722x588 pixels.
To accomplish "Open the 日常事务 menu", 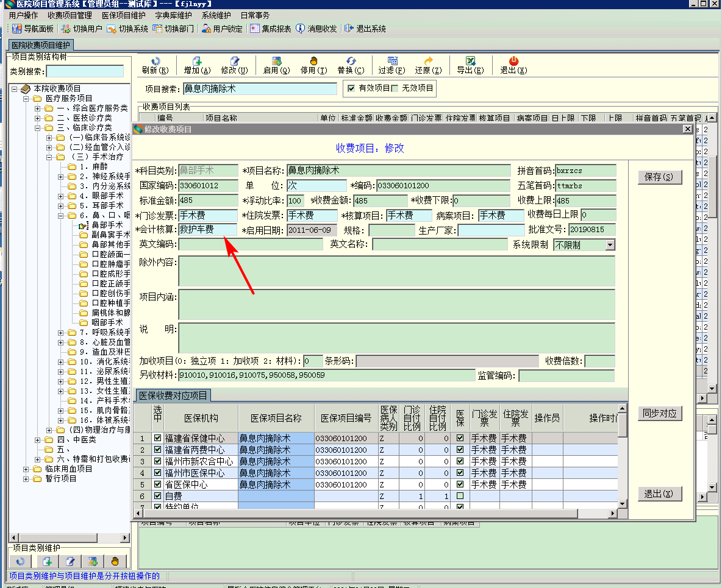I will [255, 15].
